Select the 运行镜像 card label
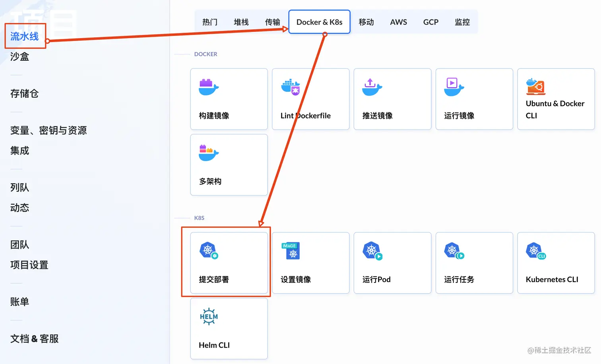 pos(459,116)
